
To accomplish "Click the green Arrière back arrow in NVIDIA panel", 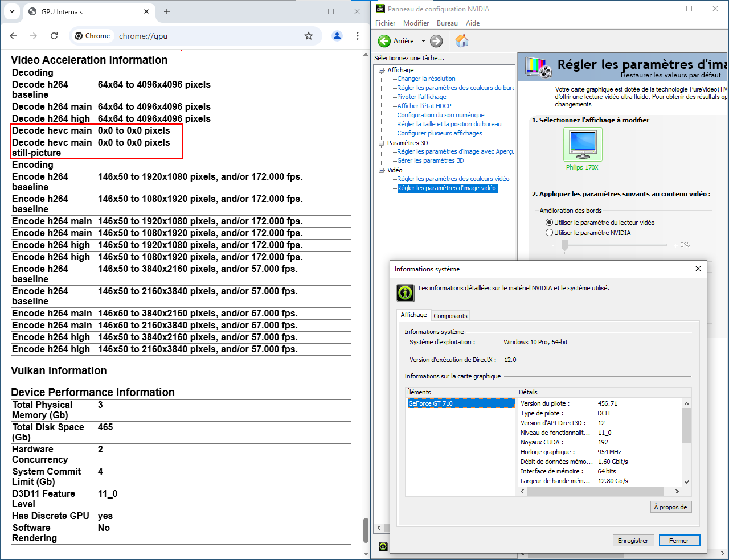I will [x=384, y=41].
